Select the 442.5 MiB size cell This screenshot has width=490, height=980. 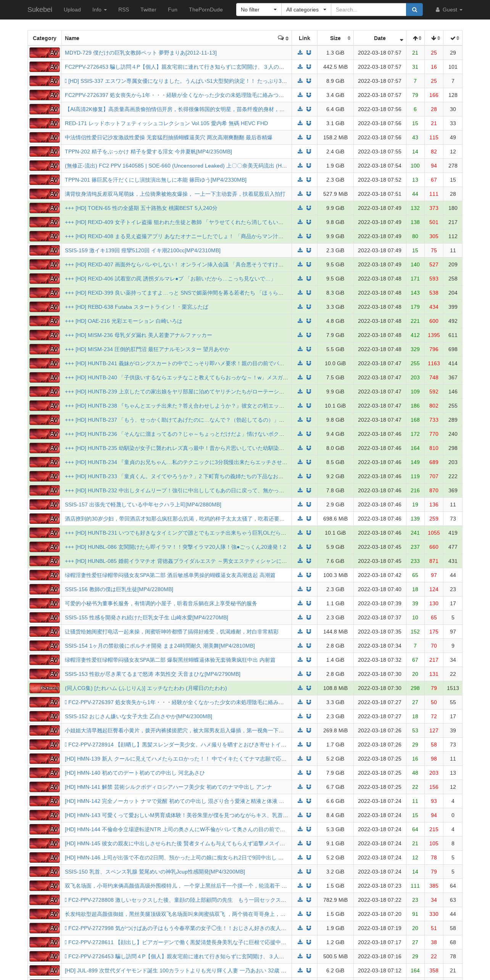(x=335, y=67)
